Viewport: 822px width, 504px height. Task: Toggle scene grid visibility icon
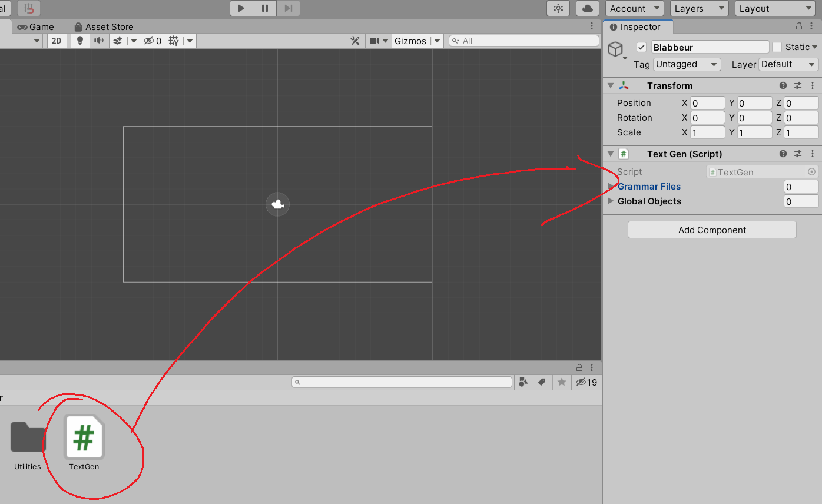pos(174,41)
